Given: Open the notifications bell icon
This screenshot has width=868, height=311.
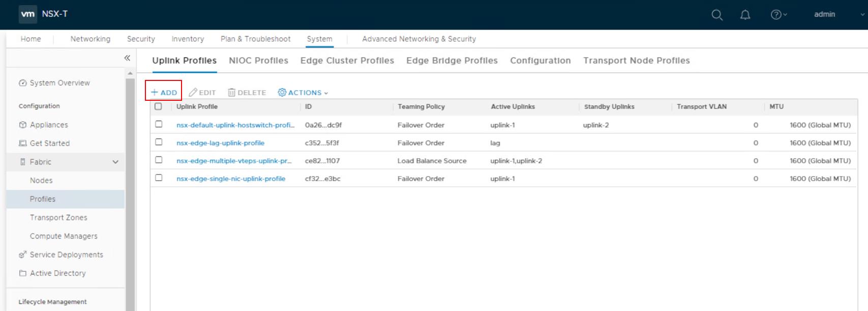Looking at the screenshot, I should tap(745, 15).
